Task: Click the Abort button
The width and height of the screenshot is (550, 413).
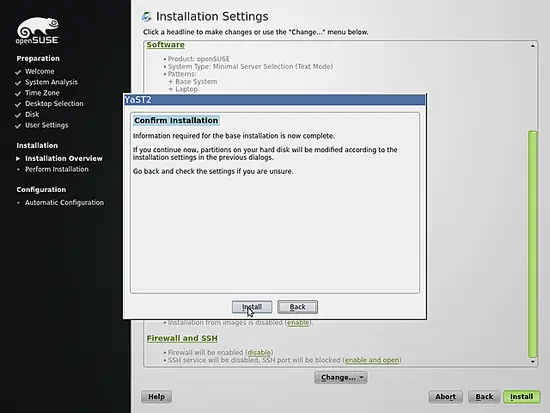Action: [445, 397]
